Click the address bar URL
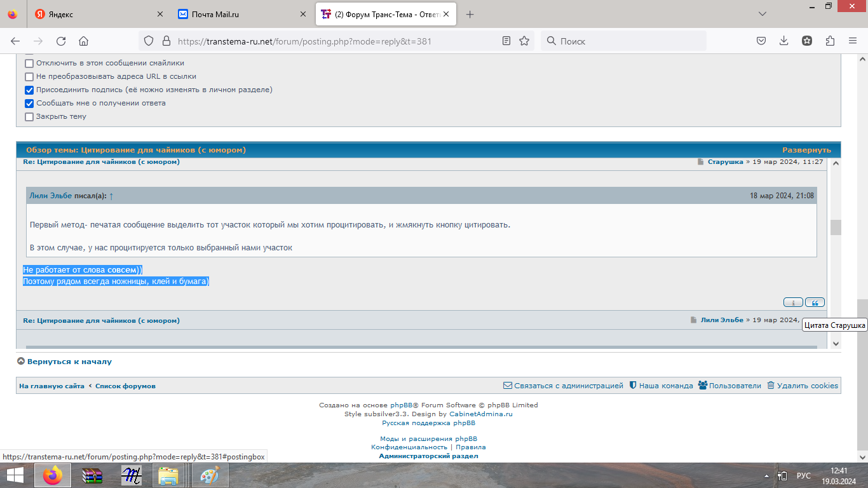This screenshot has width=868, height=488. coord(305,41)
